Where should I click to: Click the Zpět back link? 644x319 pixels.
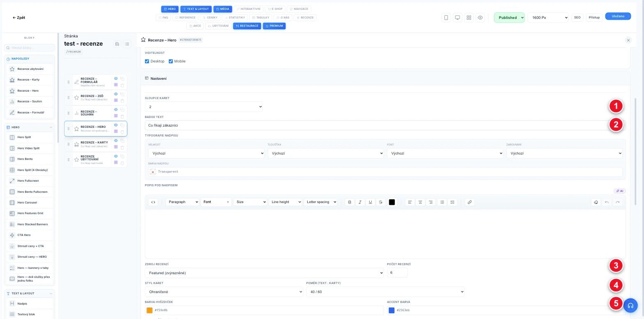pyautogui.click(x=19, y=18)
